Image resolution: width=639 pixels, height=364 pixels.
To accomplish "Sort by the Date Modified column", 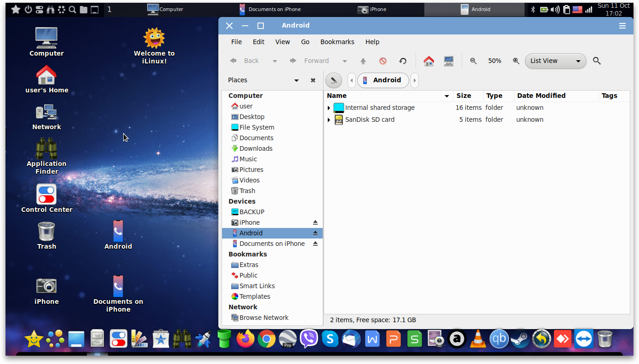I will point(555,96).
